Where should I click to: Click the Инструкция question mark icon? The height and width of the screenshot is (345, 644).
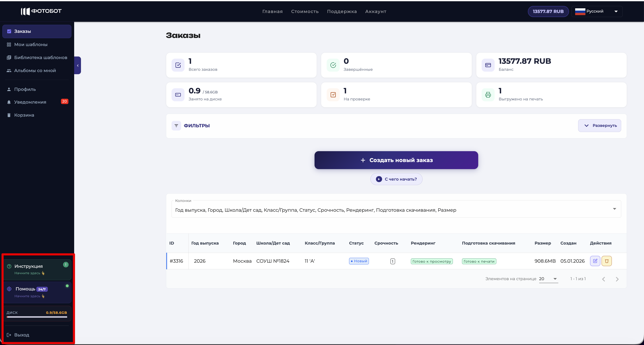click(x=9, y=267)
